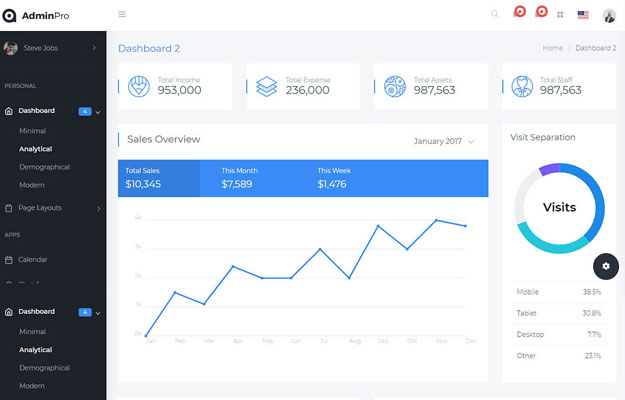Select the Total Sales summary tab
Viewport: 625px width, 400px height.
(x=159, y=177)
